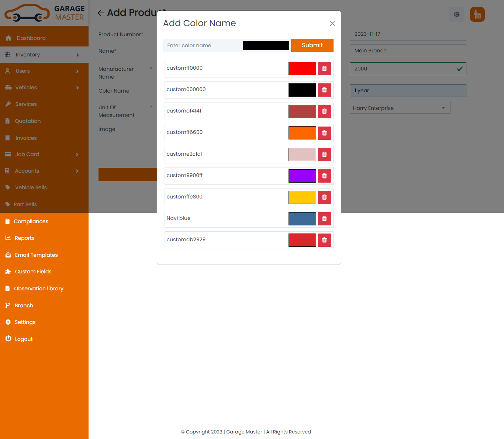
Task: Click the back arrow beside Add Product
Action: click(x=101, y=13)
